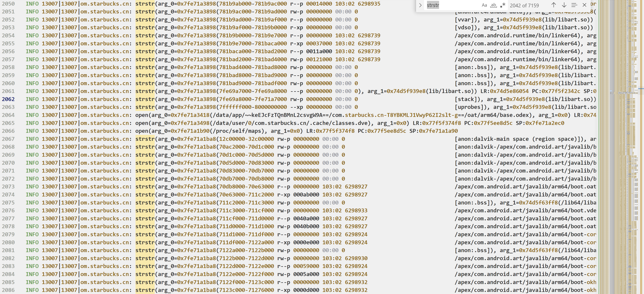Go to next strstr match
The image size is (644, 294).
[564, 5]
